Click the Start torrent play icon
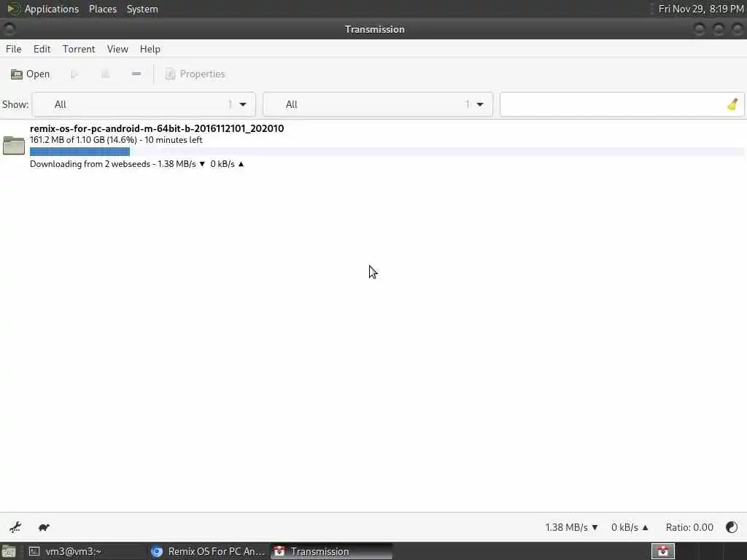Image resolution: width=747 pixels, height=560 pixels. point(74,74)
